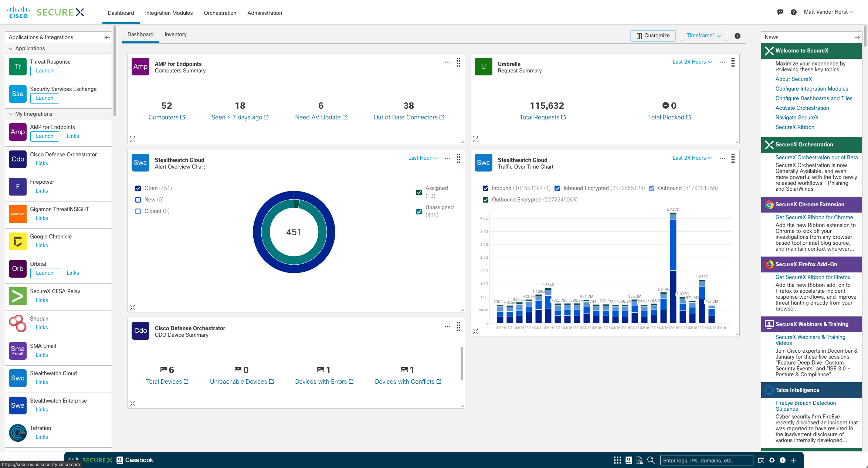Uncheck the Open (451) alerts filter
This screenshot has width=868, height=468.
click(138, 188)
